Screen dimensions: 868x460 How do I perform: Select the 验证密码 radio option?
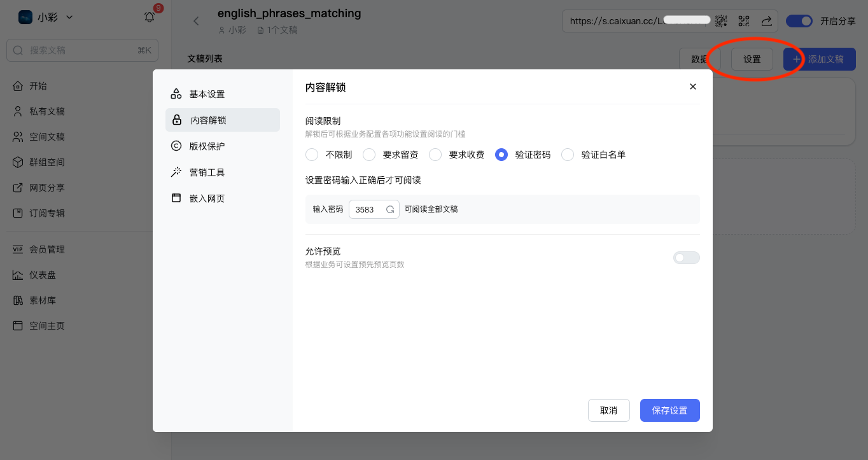(x=501, y=155)
